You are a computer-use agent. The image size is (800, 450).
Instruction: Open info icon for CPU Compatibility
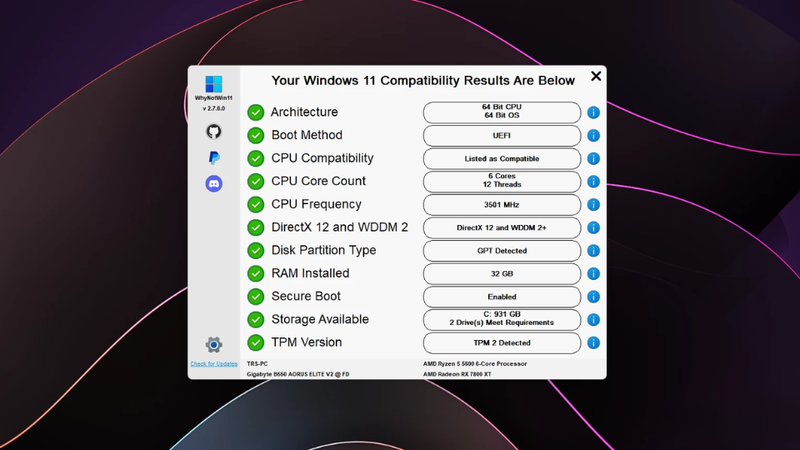(593, 159)
